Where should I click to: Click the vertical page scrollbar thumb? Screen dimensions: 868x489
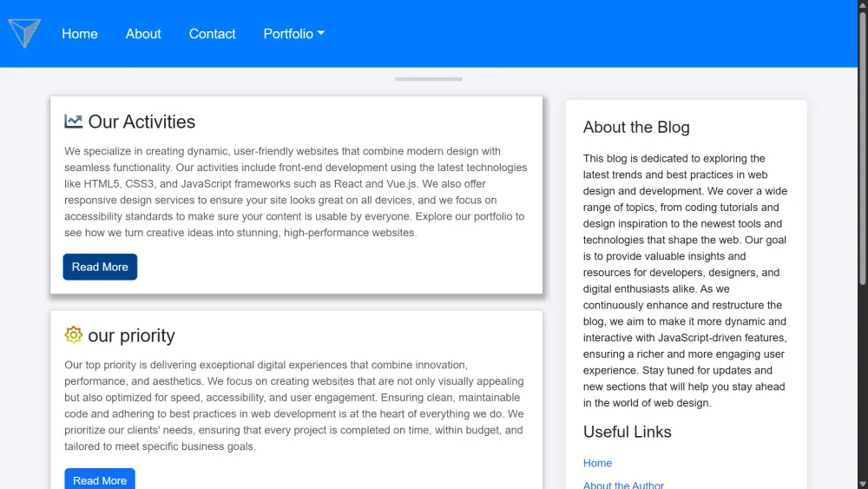coord(863,148)
